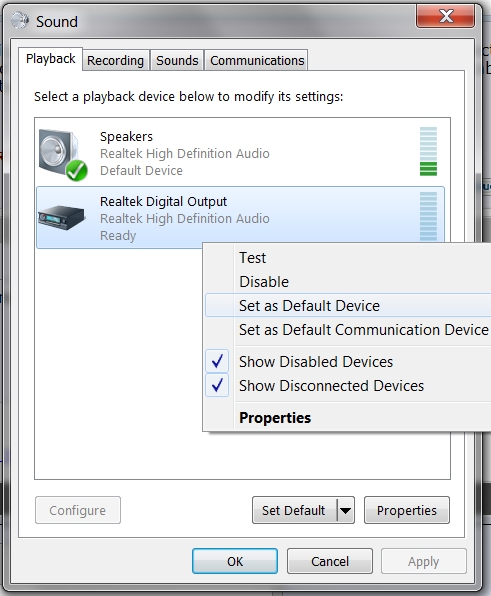The width and height of the screenshot is (491, 596).
Task: Switch to the Recording tab
Action: tap(116, 60)
